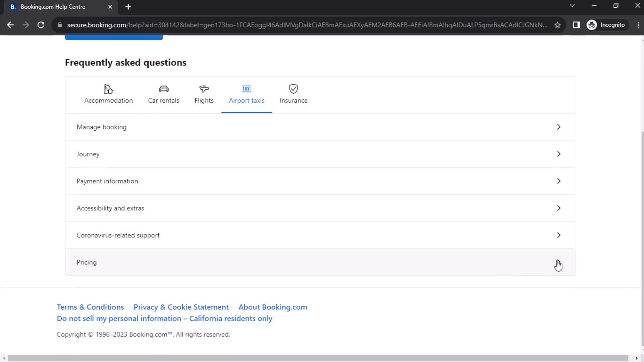
Task: Click Accessibility and extras row text
Action: (x=110, y=208)
